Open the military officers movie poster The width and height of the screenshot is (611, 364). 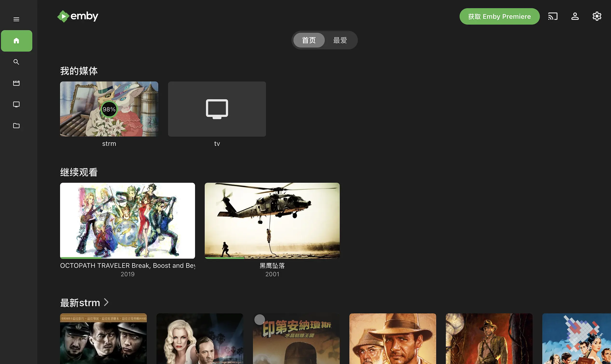103,339
